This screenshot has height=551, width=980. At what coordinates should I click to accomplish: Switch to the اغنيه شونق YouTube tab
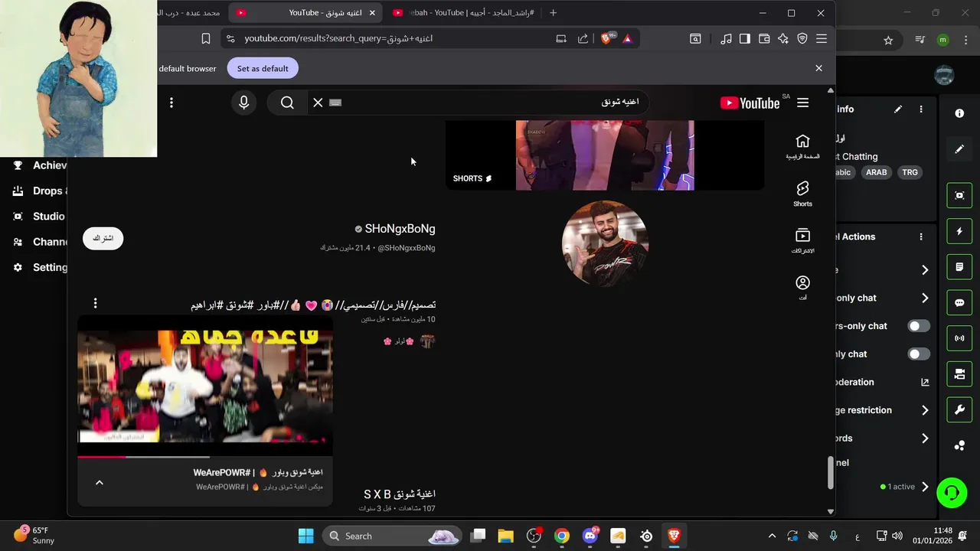click(x=305, y=12)
